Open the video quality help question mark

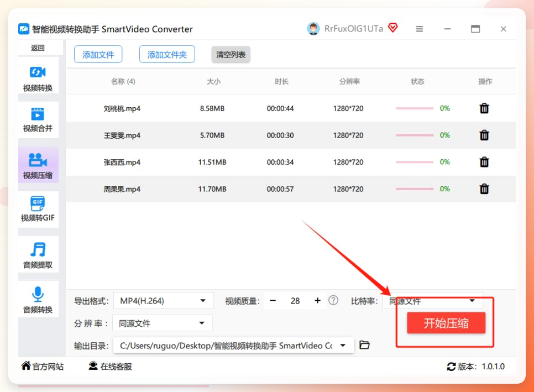pos(333,300)
